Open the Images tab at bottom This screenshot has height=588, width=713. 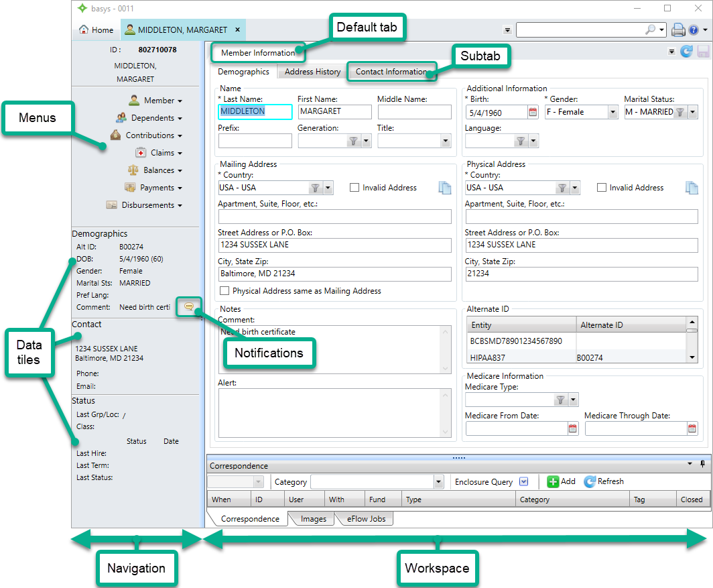pyautogui.click(x=314, y=519)
